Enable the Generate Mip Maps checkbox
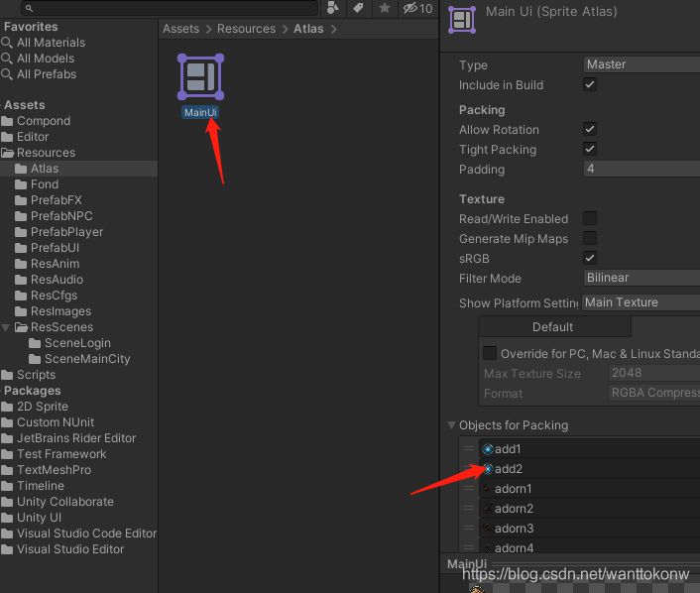Screen dimensions: 700x593 [x=590, y=238]
